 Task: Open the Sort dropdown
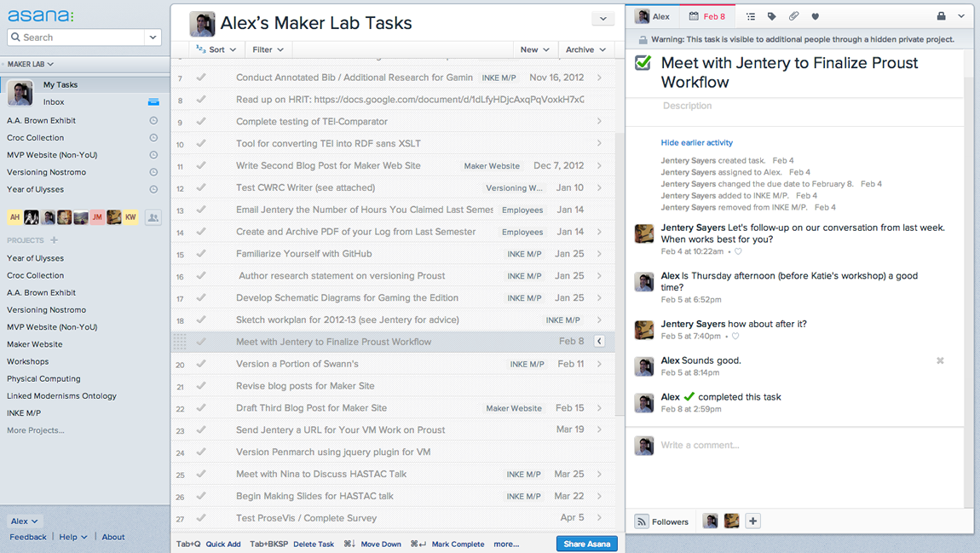click(217, 49)
